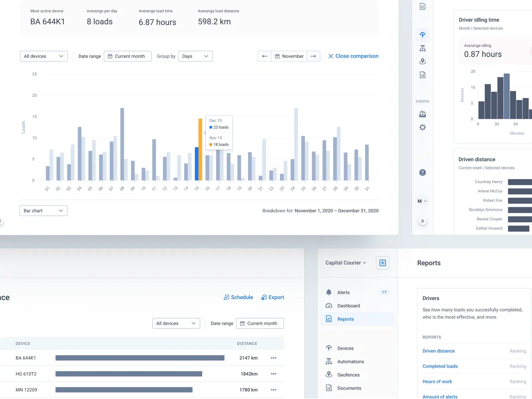Open documents icon in collapsed sidebar
The height and width of the screenshot is (399, 532).
pos(422,75)
